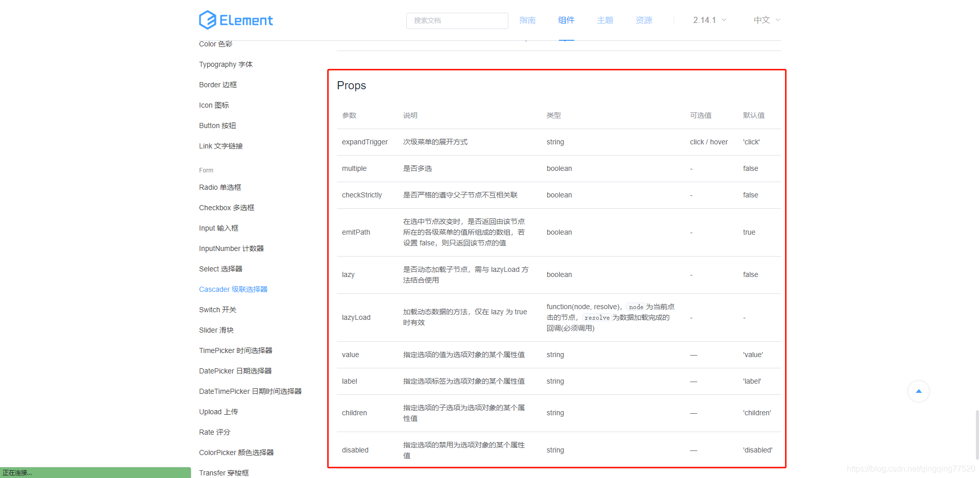Screen dimensions: 980x478
Task: Click the Props section heading
Action: [x=352, y=85]
